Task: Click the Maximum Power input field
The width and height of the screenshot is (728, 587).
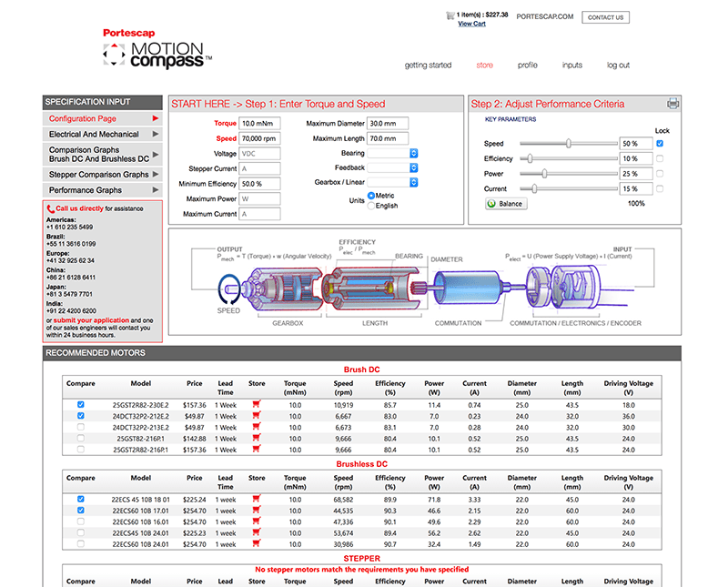Action: click(259, 198)
